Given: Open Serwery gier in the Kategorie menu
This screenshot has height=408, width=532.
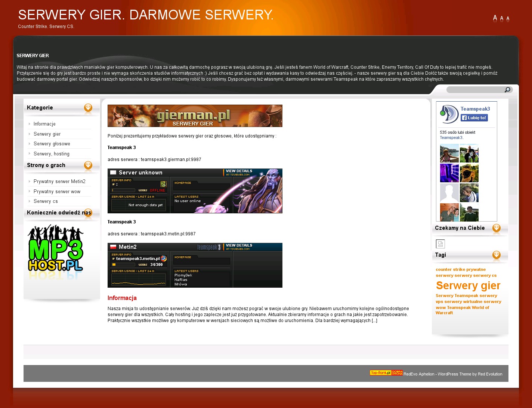Looking at the screenshot, I should 47,134.
